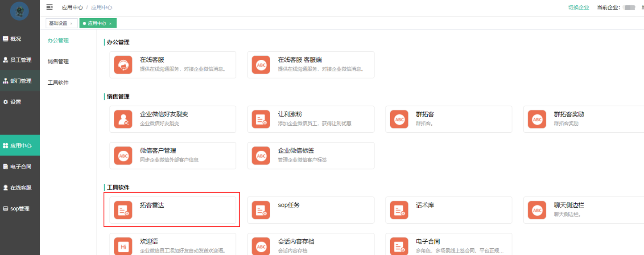Click the 让利涨粉 app icon
Screen dimensions: 644x255
[x=261, y=119]
